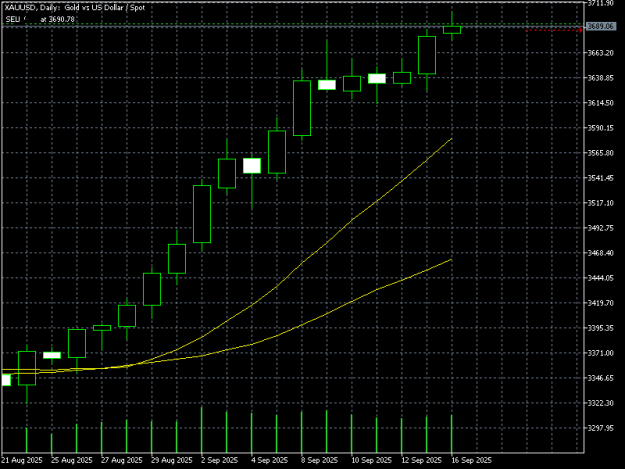The image size is (625, 469).
Task: Click the volume bar under 25 Aug 2025
Action: pyautogui.click(x=51, y=443)
